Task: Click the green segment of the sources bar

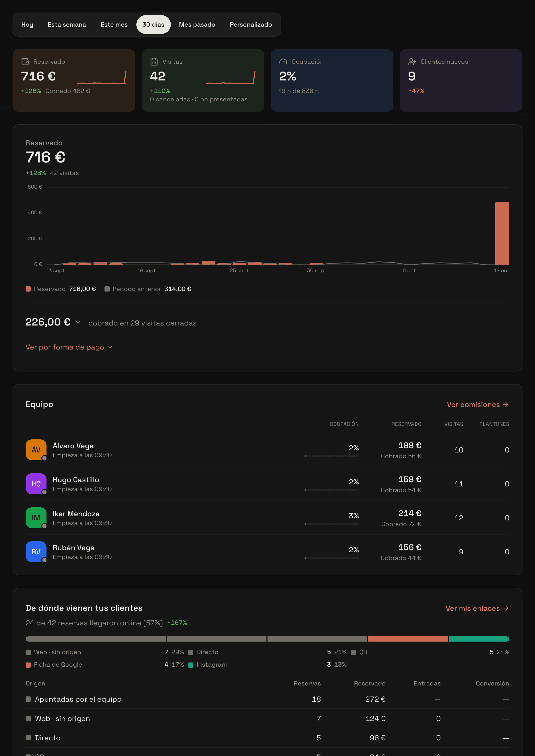Action: 479,639
